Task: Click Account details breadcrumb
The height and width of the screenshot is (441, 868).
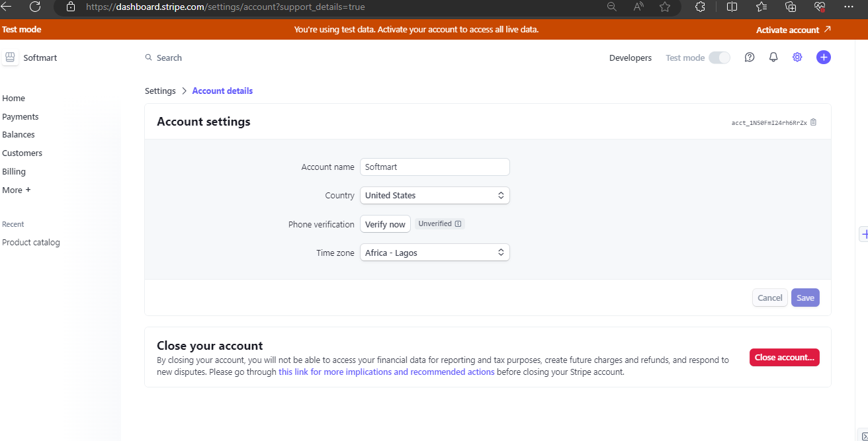Action: point(222,91)
